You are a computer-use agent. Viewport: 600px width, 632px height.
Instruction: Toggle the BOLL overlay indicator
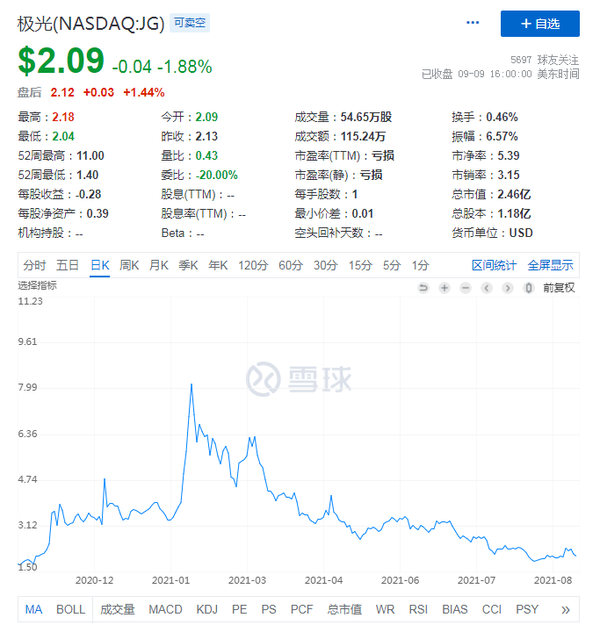tap(71, 609)
